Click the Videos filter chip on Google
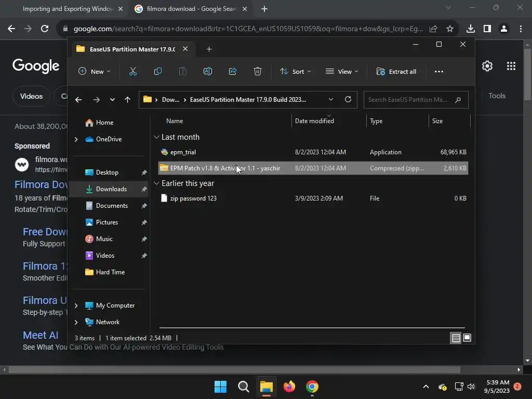The height and width of the screenshot is (399, 532). (x=31, y=96)
